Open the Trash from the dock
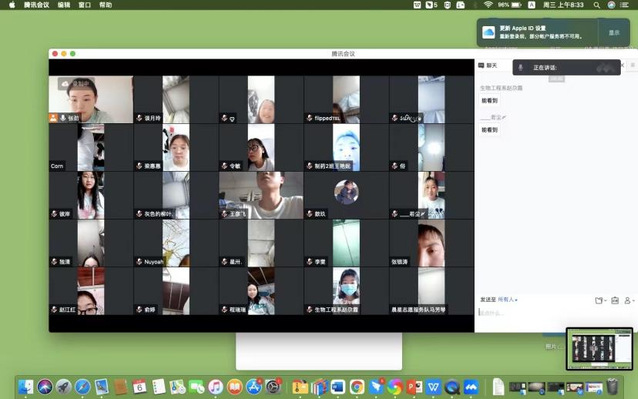The image size is (638, 399). (x=612, y=386)
